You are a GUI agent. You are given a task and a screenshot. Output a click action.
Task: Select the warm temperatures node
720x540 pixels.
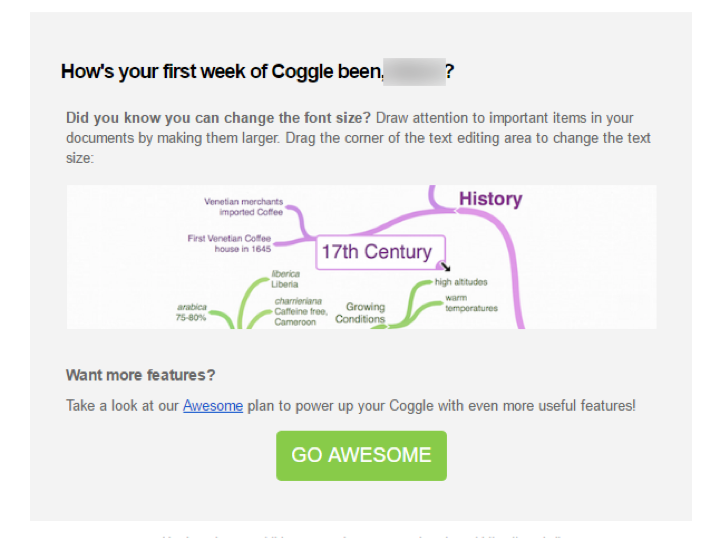(470, 303)
